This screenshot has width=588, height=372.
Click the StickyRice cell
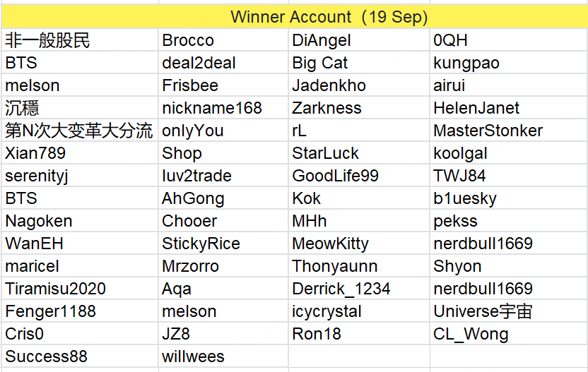223,243
